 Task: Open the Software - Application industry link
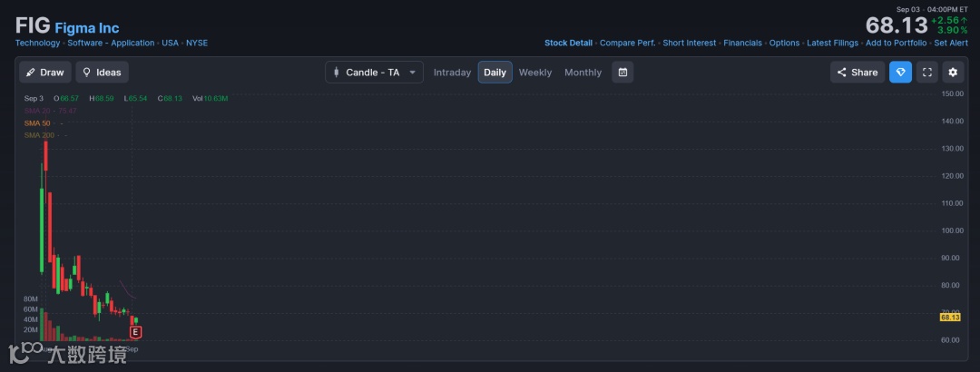[111, 44]
